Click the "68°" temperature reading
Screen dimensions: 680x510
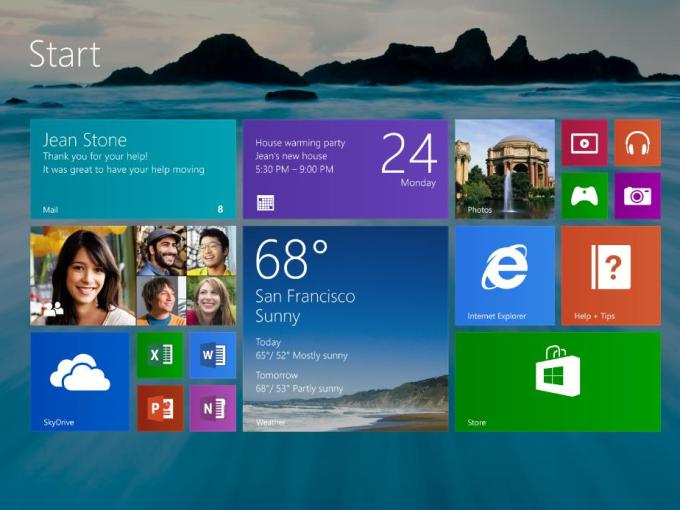point(291,259)
